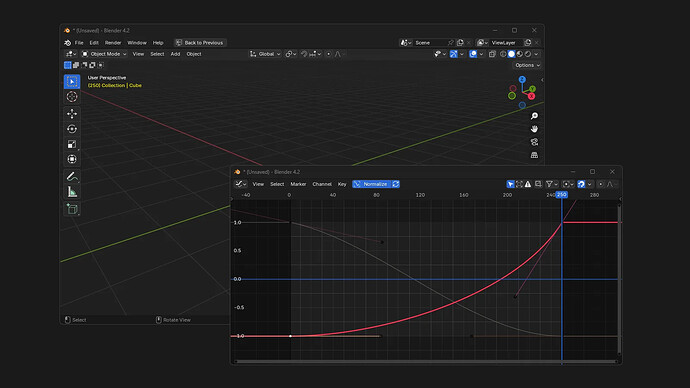Click the Blender logo menu icon

[x=67, y=43]
